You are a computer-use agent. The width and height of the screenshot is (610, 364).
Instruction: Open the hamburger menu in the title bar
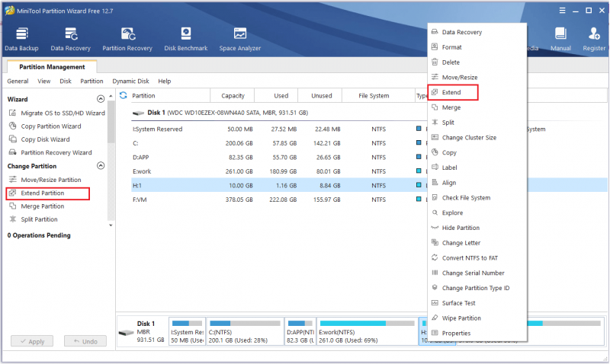(x=562, y=11)
